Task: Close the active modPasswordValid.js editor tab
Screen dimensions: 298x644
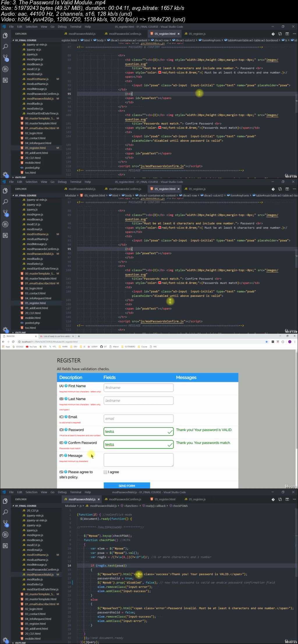Action: 99,499
